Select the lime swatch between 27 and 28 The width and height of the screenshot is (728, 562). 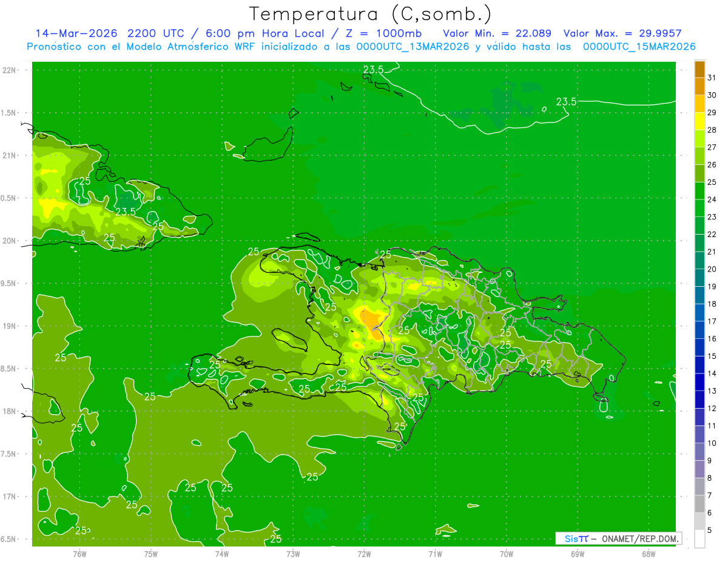click(x=699, y=139)
